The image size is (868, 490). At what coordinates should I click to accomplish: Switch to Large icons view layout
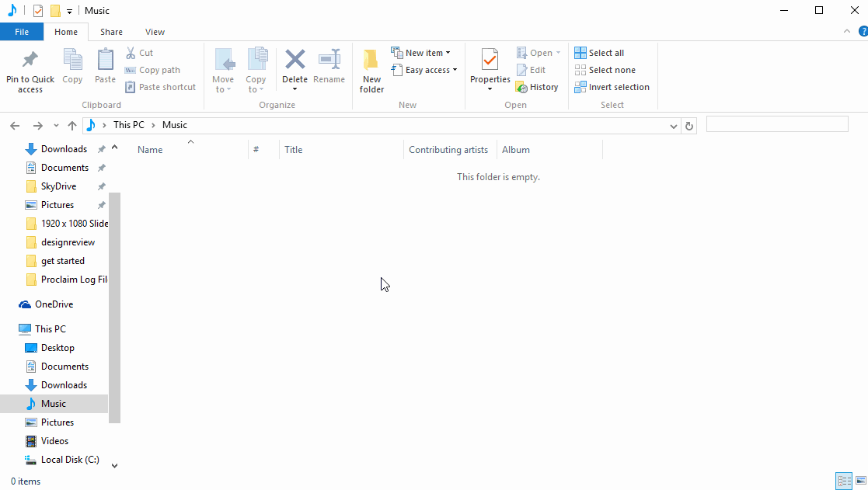[x=860, y=481]
